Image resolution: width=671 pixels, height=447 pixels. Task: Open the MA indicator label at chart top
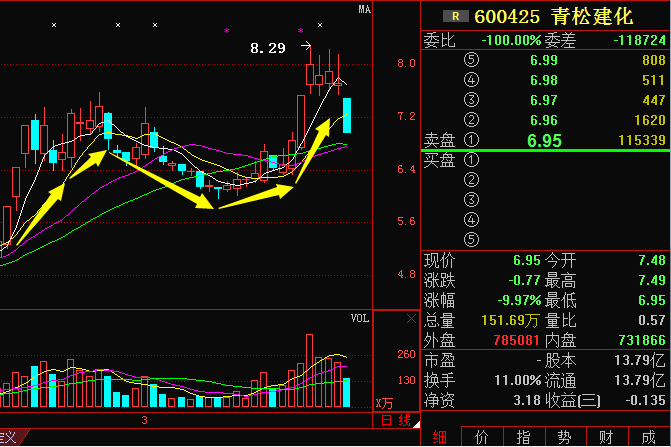[x=365, y=10]
